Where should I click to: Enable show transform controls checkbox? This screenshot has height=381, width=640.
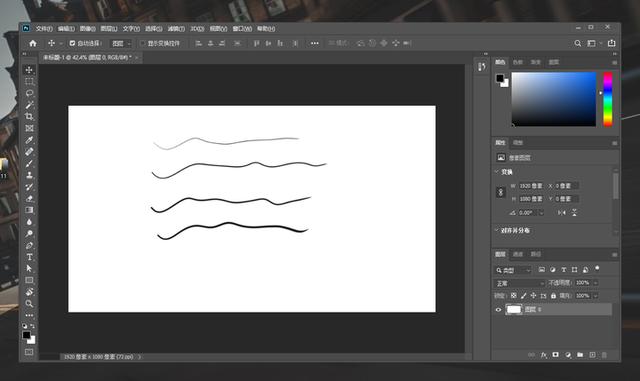[143, 43]
